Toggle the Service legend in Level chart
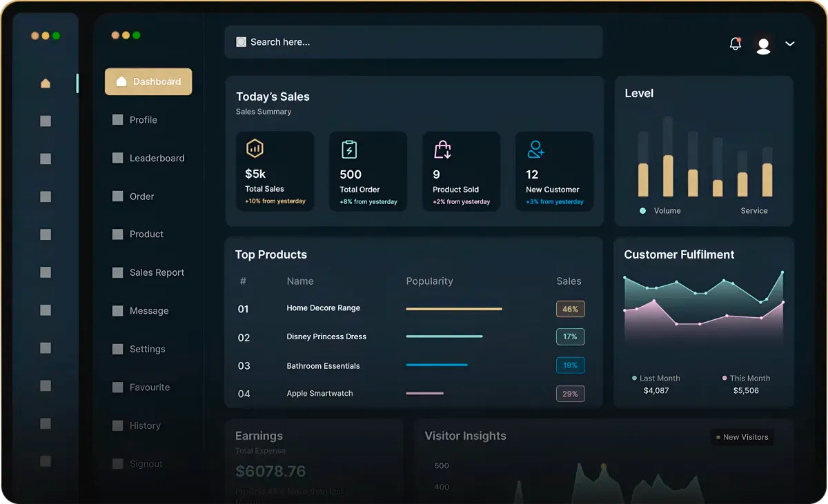828x504 pixels. pos(754,211)
